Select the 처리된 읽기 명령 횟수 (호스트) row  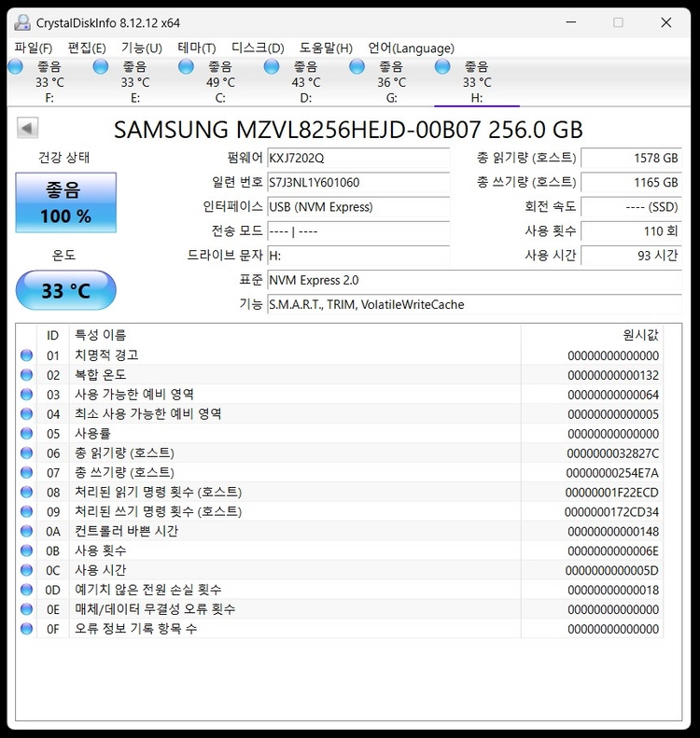[340, 493]
